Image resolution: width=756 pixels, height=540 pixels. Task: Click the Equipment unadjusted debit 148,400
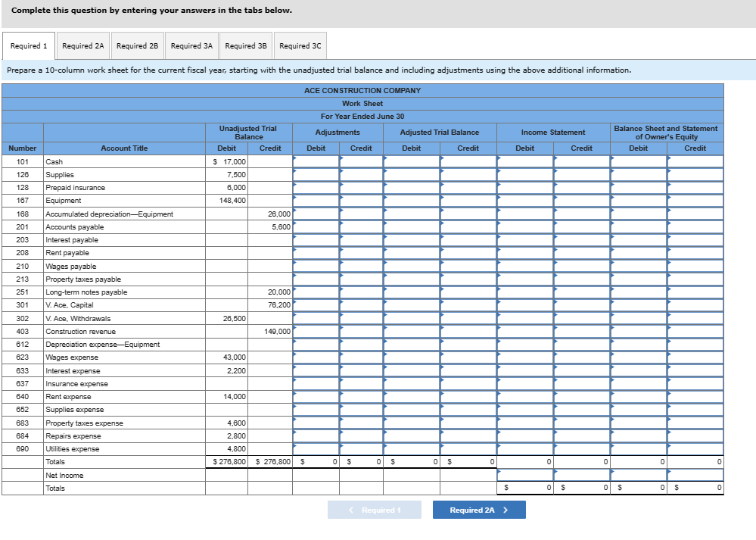pos(232,201)
